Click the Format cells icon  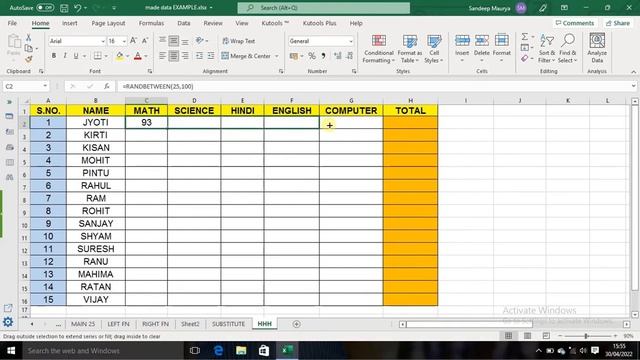(502, 41)
